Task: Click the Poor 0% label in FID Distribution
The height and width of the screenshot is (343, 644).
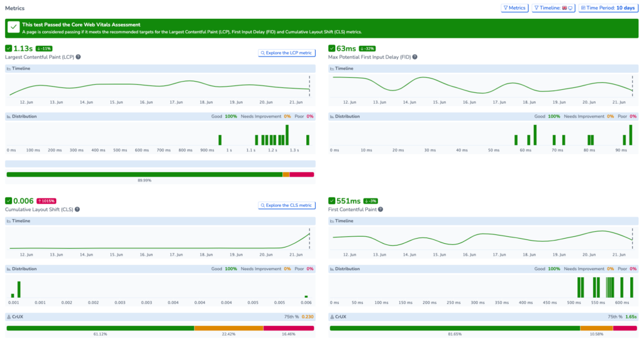Action: (627, 116)
